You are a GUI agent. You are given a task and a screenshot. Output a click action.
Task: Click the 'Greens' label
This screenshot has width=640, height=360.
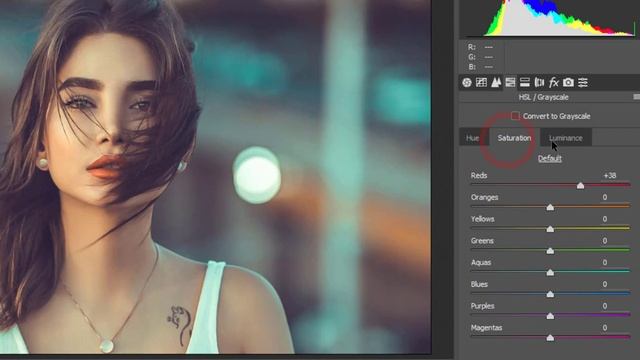482,241
